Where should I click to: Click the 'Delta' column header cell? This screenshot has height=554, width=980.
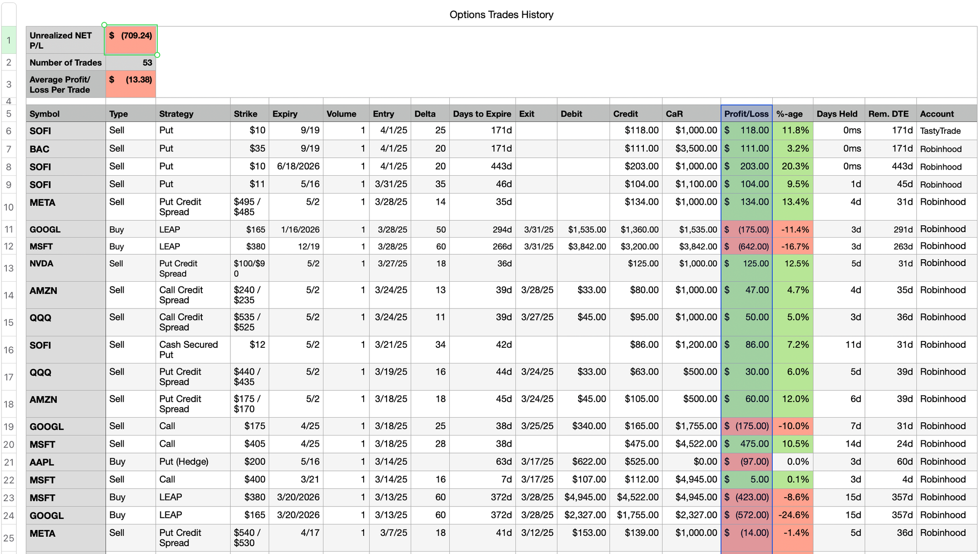pos(430,114)
